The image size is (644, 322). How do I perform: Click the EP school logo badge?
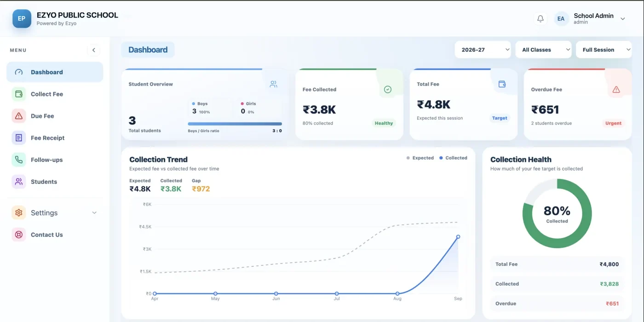pyautogui.click(x=22, y=18)
